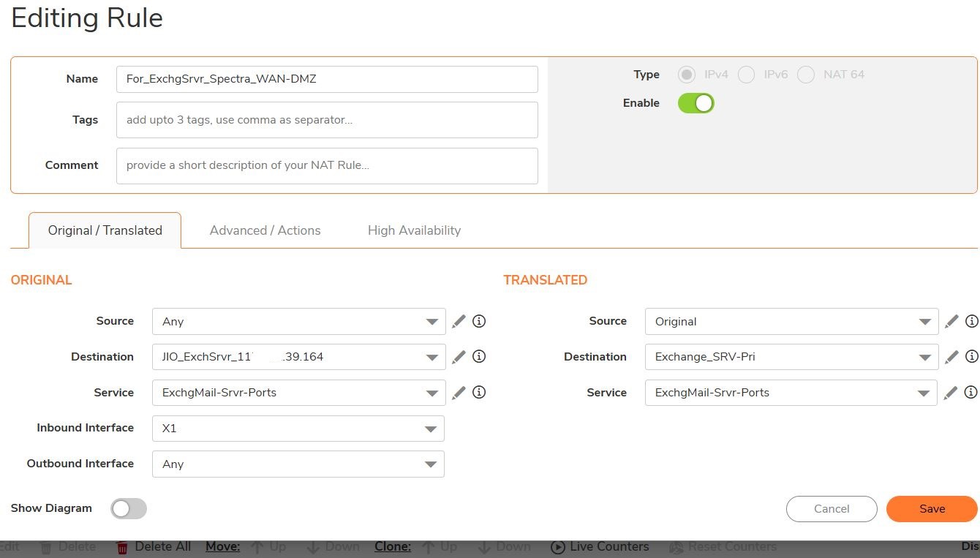Viewport: 980px width, 558px height.
Task: Click the TRANSLATED section heading
Action: (x=546, y=280)
